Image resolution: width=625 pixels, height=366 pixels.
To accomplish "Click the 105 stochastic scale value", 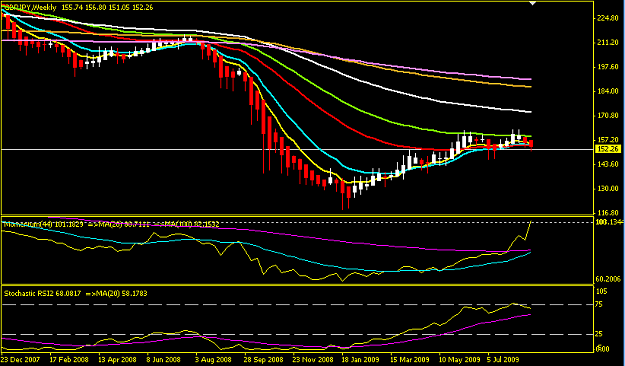I will point(601,291).
